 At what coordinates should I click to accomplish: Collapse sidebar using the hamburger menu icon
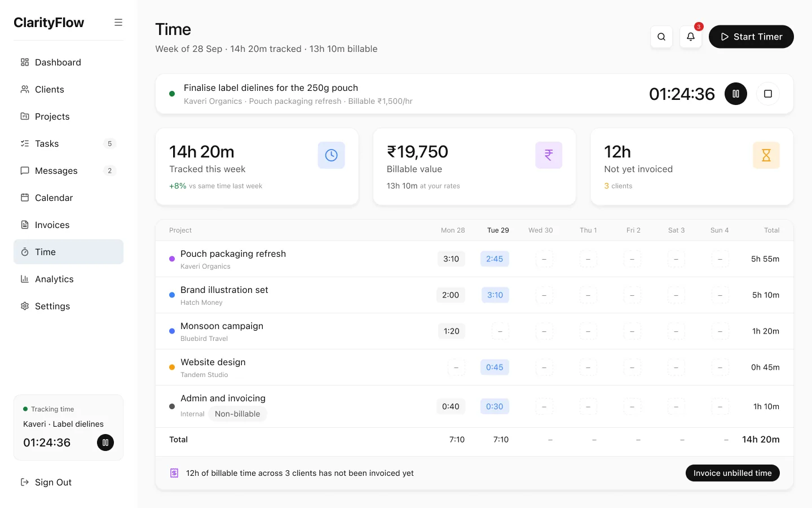pyautogui.click(x=118, y=23)
